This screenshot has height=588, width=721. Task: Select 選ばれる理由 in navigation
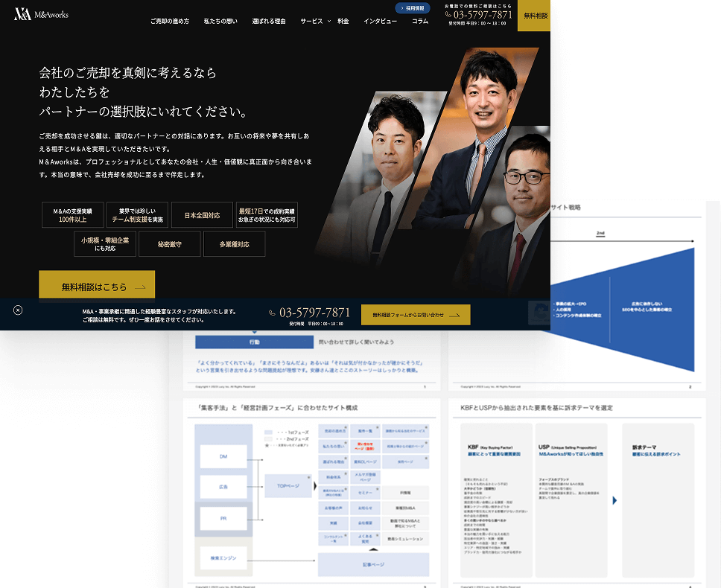coord(269,22)
